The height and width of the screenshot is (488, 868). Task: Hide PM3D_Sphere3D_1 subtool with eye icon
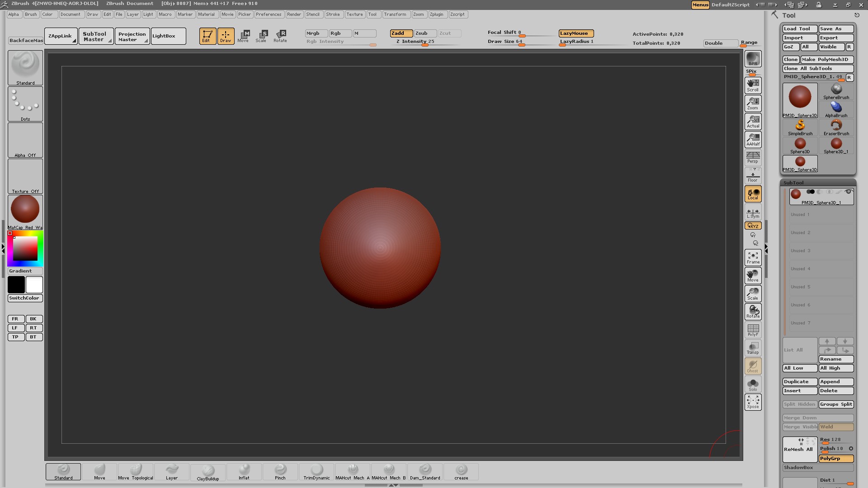coord(849,192)
